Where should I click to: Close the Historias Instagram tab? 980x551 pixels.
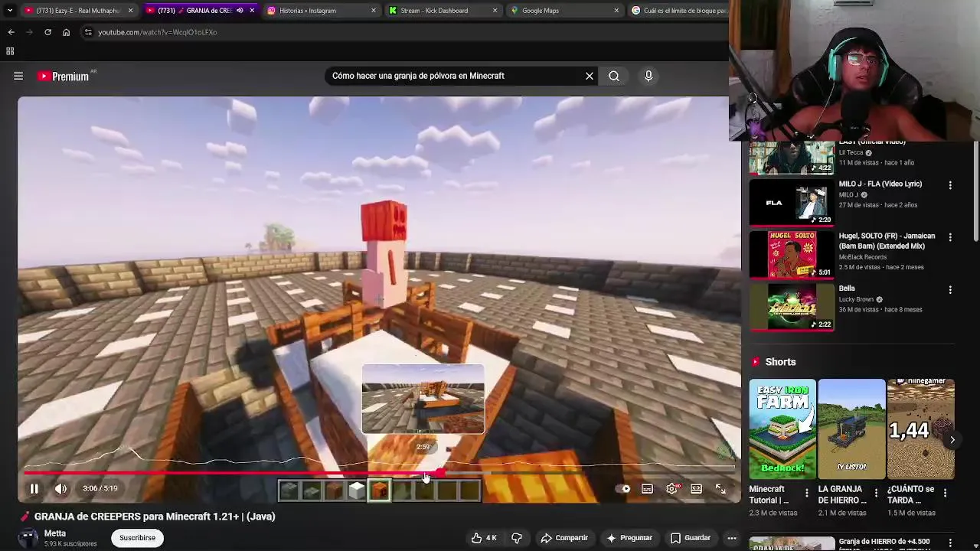374,11
